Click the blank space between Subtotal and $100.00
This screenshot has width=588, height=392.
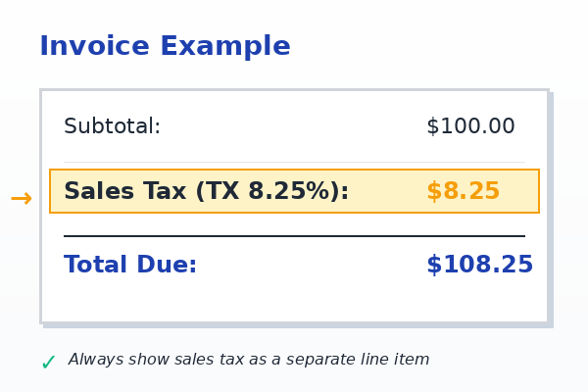coord(294,127)
